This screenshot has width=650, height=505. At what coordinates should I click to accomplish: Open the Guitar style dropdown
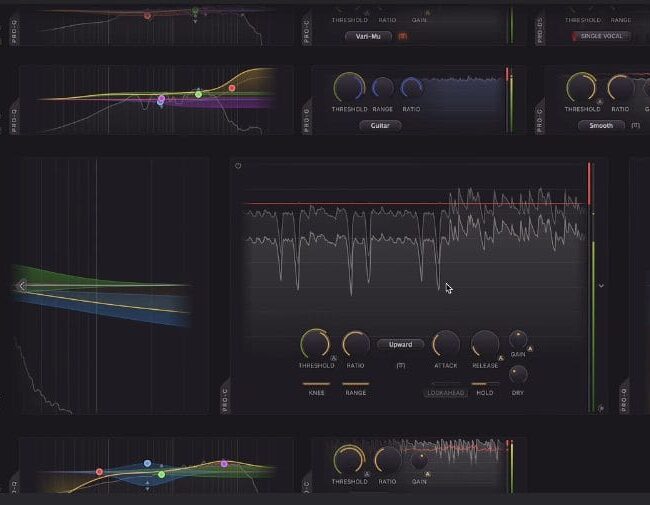point(380,126)
